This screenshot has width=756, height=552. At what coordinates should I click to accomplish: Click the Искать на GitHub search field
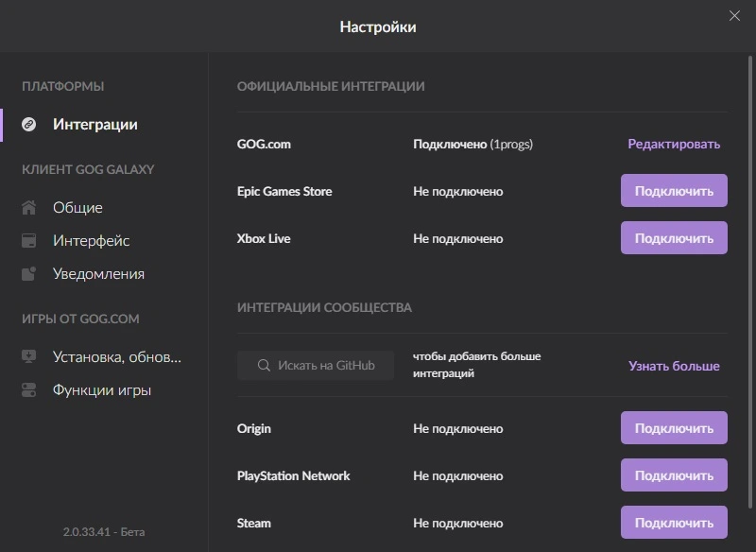(x=316, y=366)
